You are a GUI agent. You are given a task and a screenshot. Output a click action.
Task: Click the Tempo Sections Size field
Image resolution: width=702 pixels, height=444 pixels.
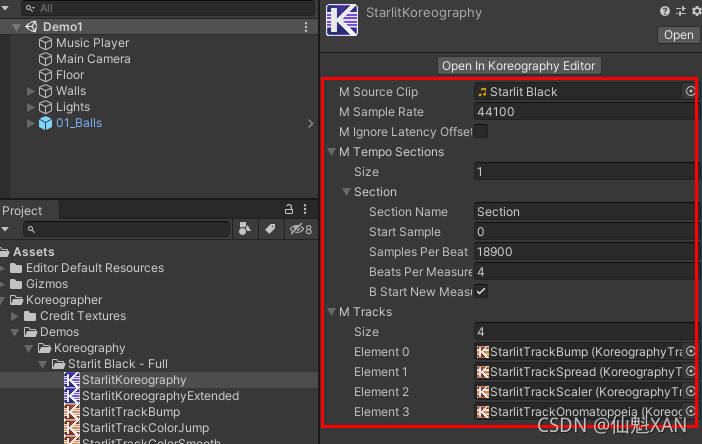coord(586,171)
